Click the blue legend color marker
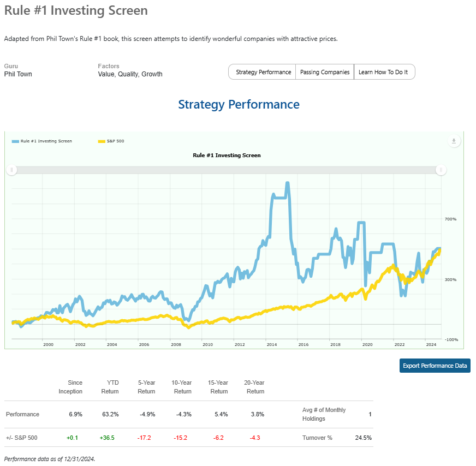 tap(15, 141)
